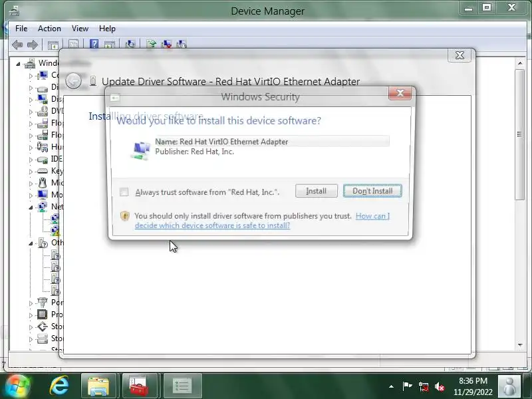This screenshot has height=399, width=532.
Task: Expand the Ports category arrow
Action: pyautogui.click(x=31, y=303)
